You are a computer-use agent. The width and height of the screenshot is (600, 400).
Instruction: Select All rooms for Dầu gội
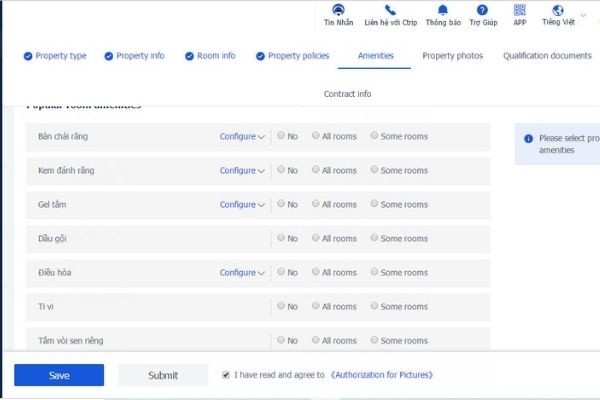pos(315,237)
